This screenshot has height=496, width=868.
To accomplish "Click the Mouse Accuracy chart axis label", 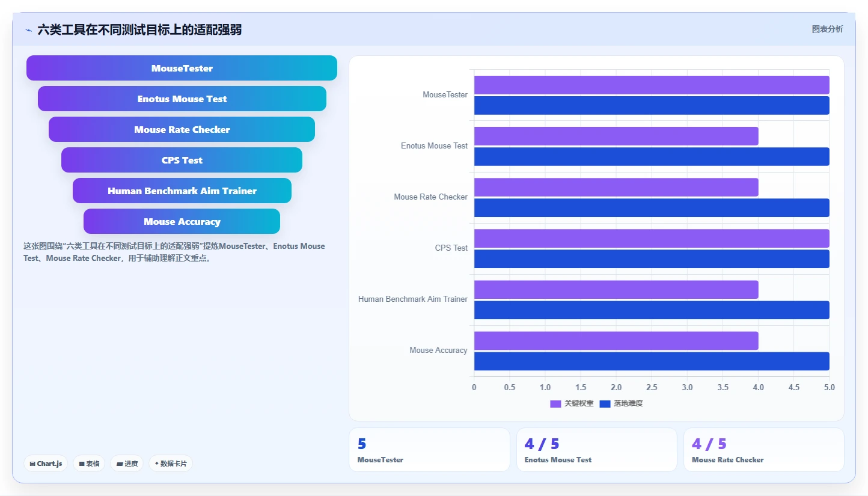I will 438,351.
